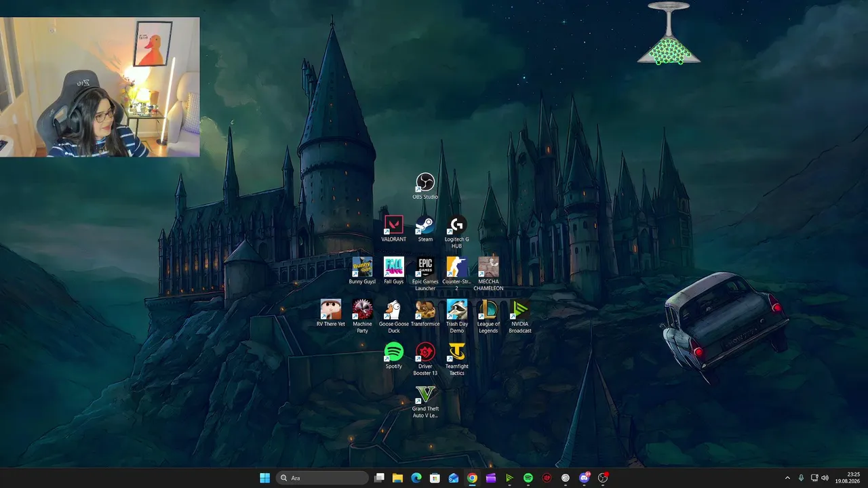Click the purple app icon in taskbar
This screenshot has width=868, height=488.
(x=491, y=478)
